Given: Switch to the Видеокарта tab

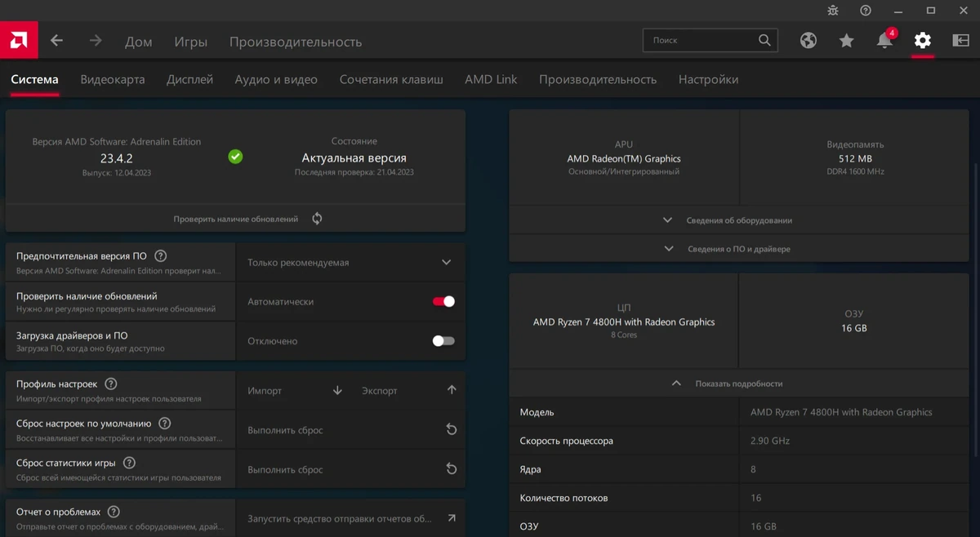Looking at the screenshot, I should click(113, 79).
